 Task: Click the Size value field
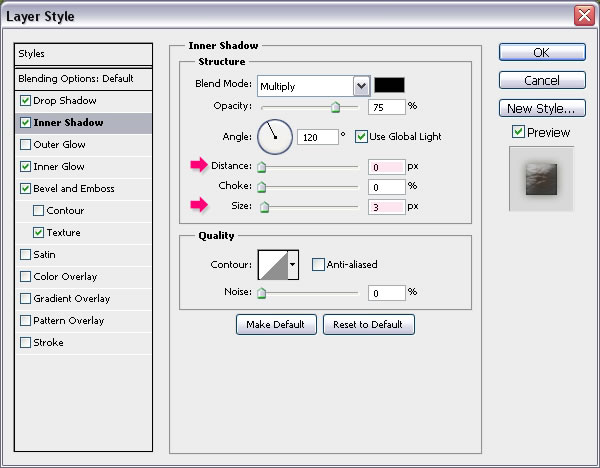(386, 207)
